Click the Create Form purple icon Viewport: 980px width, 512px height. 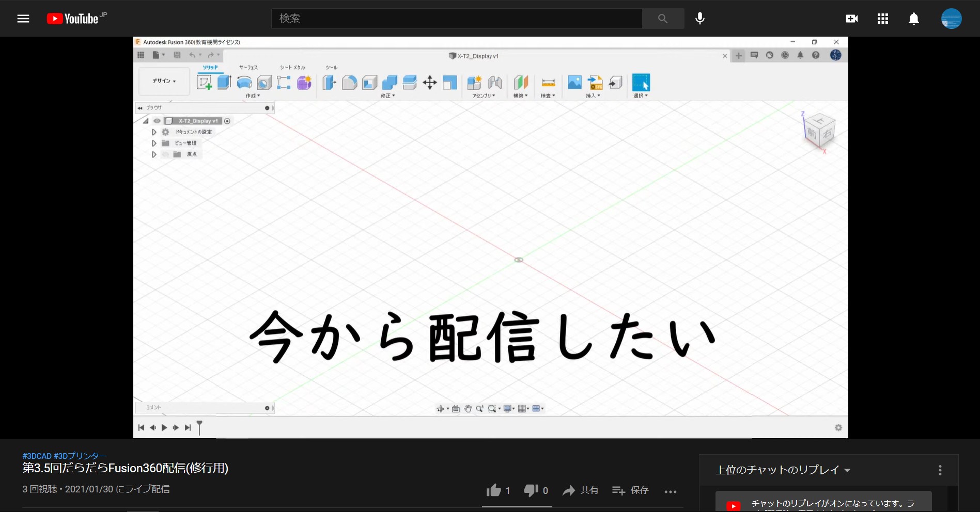[304, 83]
